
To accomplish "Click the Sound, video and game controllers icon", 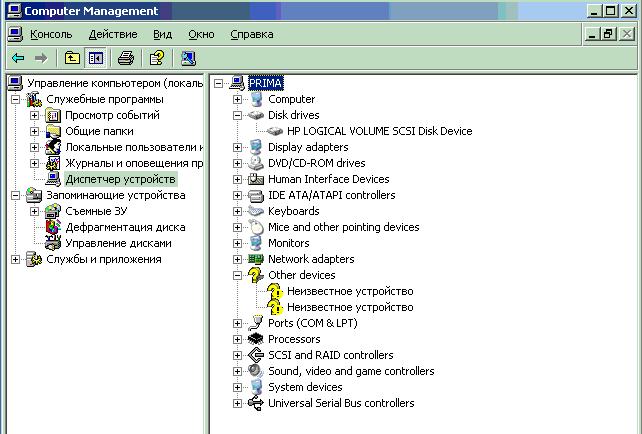I will point(256,371).
